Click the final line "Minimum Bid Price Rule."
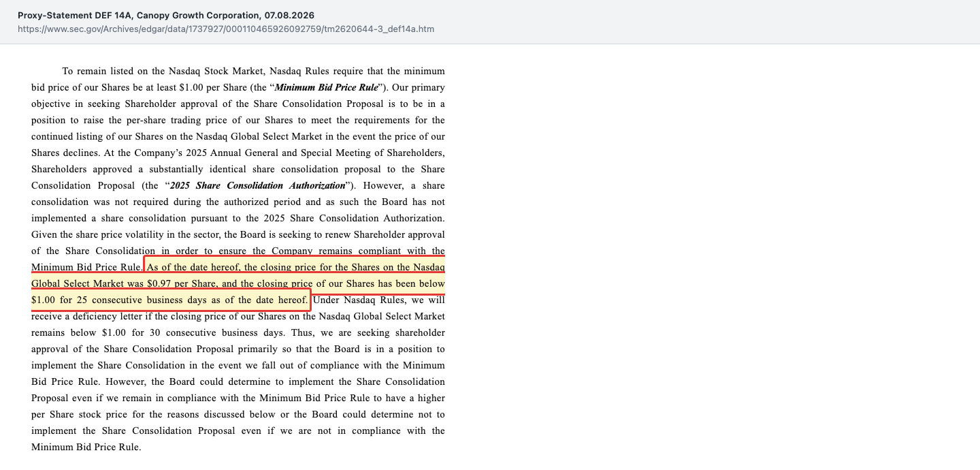Image resolution: width=980 pixels, height=470 pixels. pos(86,447)
